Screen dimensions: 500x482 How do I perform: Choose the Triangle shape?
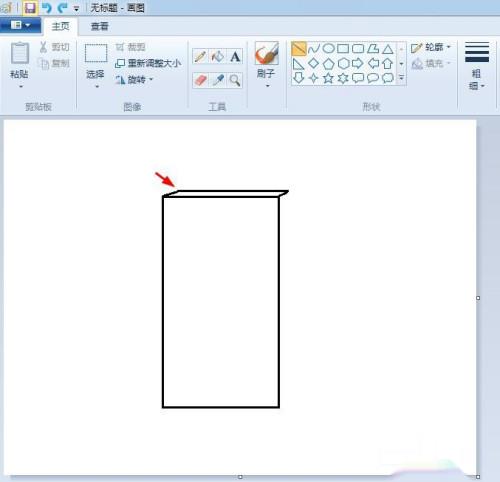coord(388,49)
